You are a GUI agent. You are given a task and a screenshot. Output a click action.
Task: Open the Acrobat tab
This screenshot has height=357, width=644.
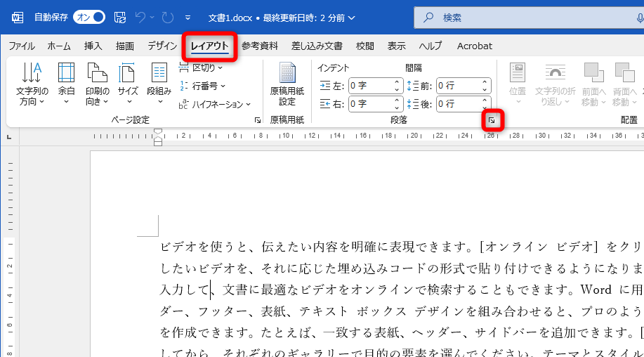click(x=474, y=46)
